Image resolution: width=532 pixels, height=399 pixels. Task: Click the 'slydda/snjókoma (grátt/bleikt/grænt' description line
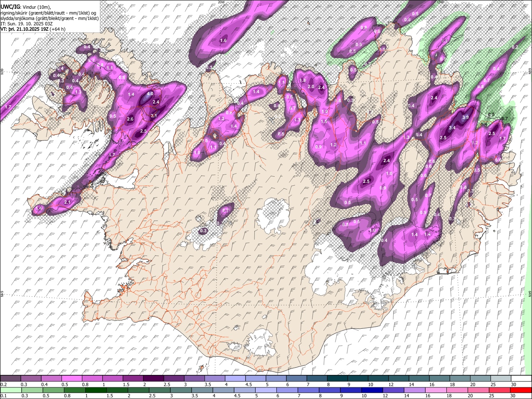[x=49, y=18]
